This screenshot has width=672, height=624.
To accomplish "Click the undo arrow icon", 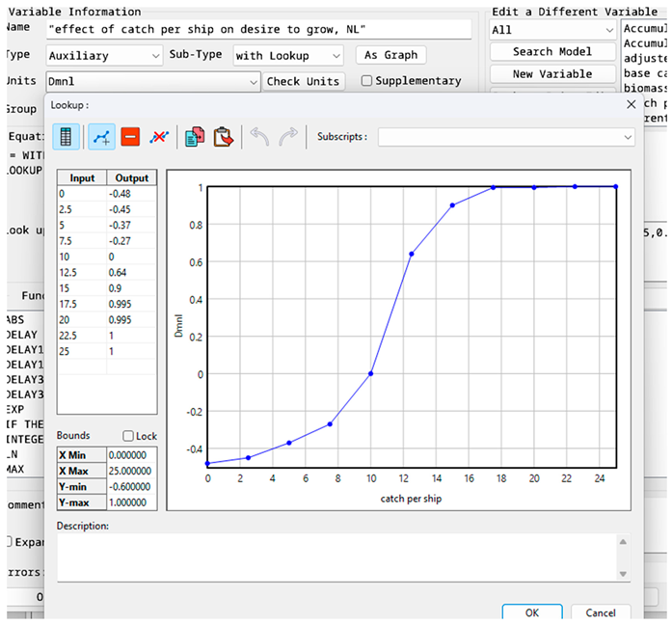I will click(x=258, y=137).
